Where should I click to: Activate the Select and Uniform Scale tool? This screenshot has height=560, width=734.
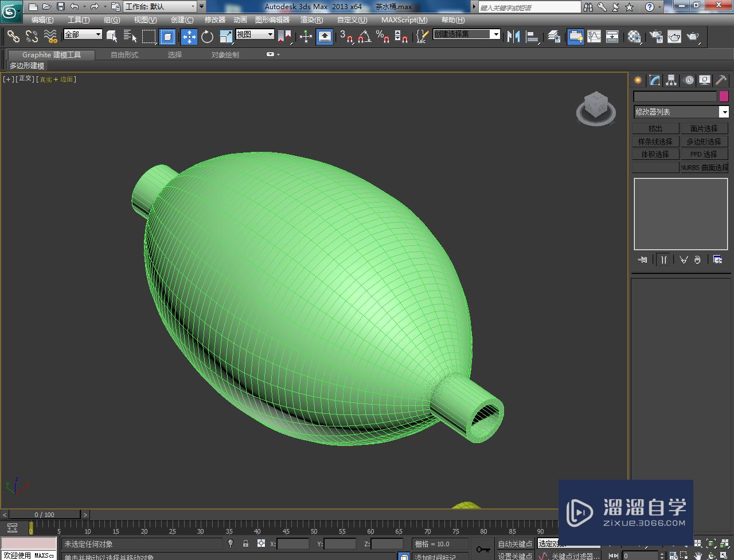pyautogui.click(x=226, y=37)
